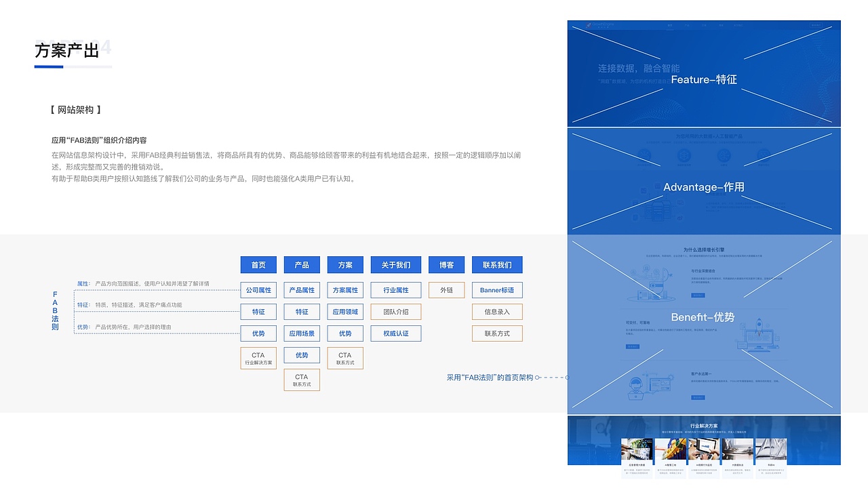
Task: Click the CTA 行业解决方案 box
Action: click(258, 357)
